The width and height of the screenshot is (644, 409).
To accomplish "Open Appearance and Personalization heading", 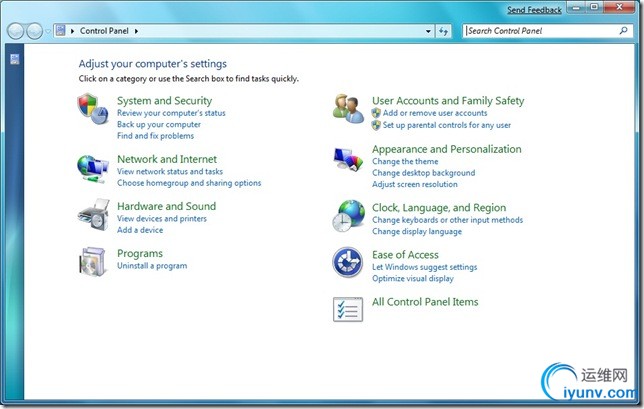I will 447,149.
